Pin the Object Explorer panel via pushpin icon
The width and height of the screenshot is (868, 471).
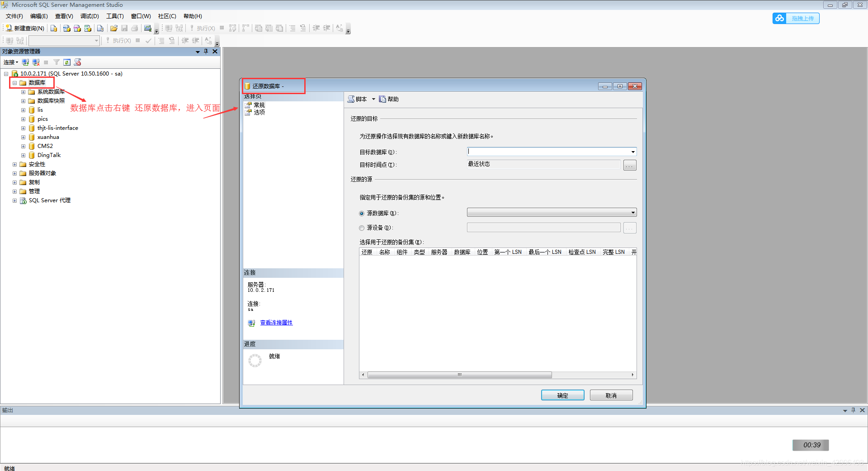pos(206,51)
